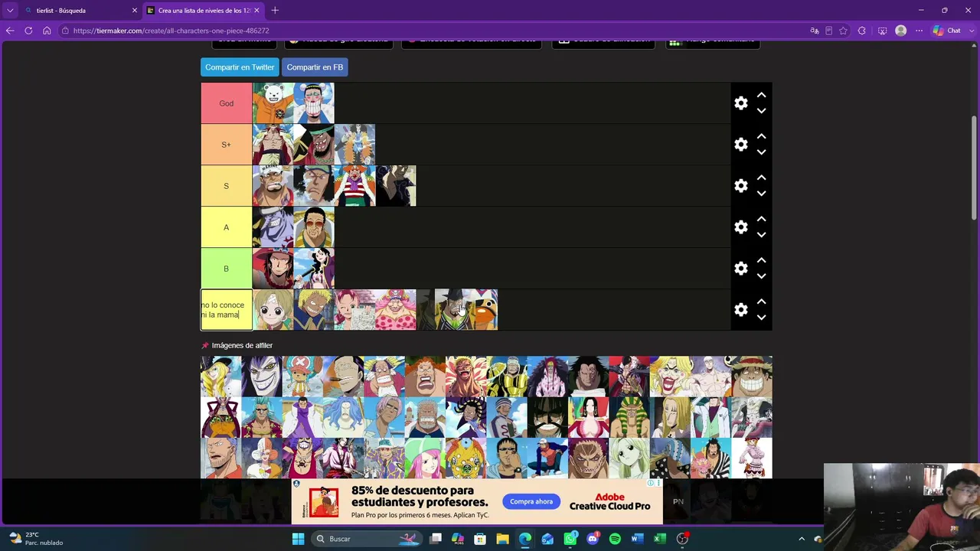The width and height of the screenshot is (980, 551).
Task: Launch Excel from the taskbar
Action: (659, 539)
